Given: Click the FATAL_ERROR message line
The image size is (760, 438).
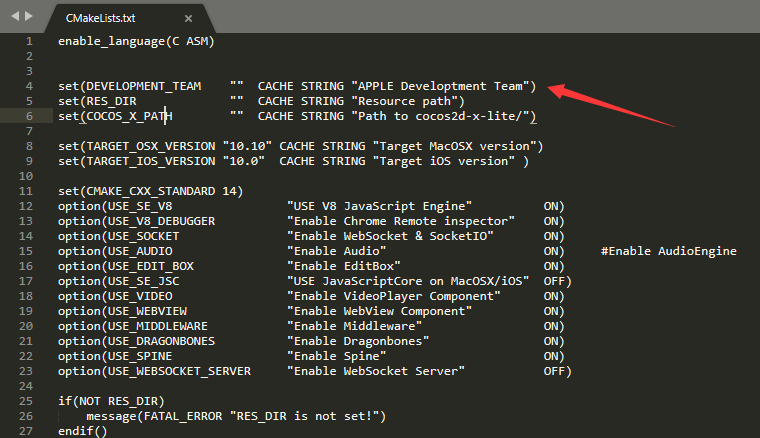Looking at the screenshot, I should click(x=235, y=416).
